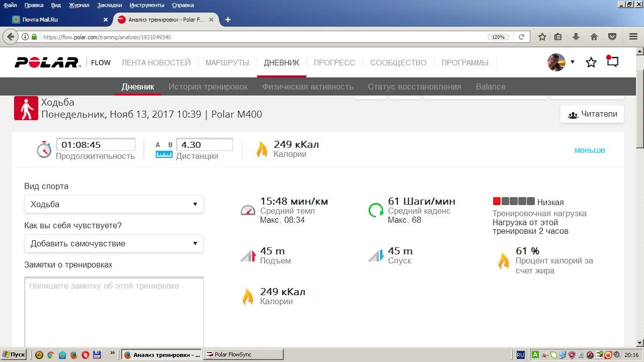
Task: Open the Журнал menu
Action: click(x=79, y=5)
